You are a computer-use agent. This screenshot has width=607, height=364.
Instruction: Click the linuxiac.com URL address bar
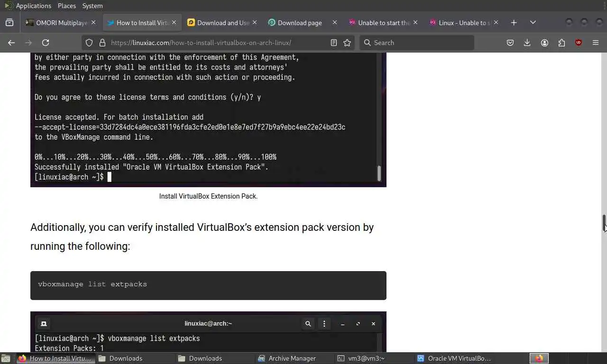tap(218, 43)
